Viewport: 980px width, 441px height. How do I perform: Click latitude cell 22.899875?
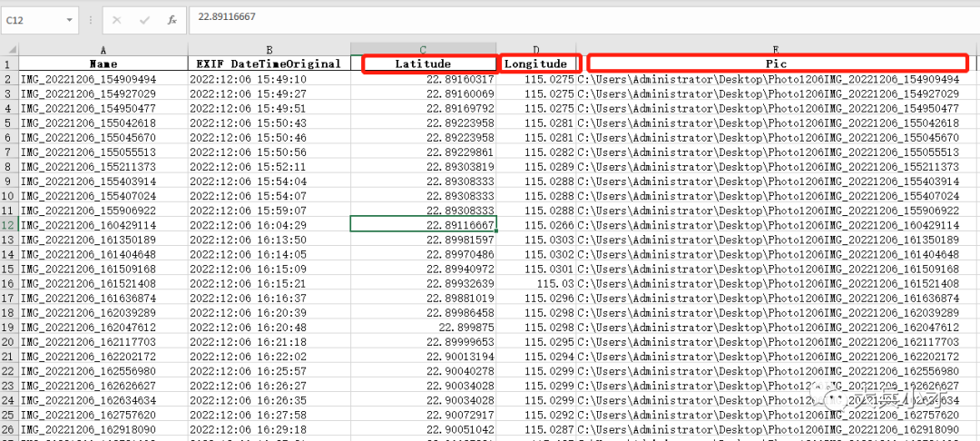[x=423, y=327]
